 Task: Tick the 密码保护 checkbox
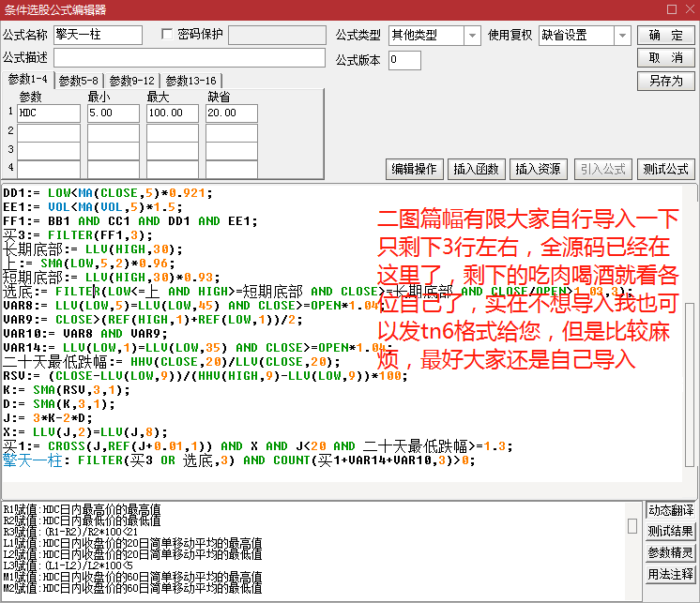(x=167, y=34)
